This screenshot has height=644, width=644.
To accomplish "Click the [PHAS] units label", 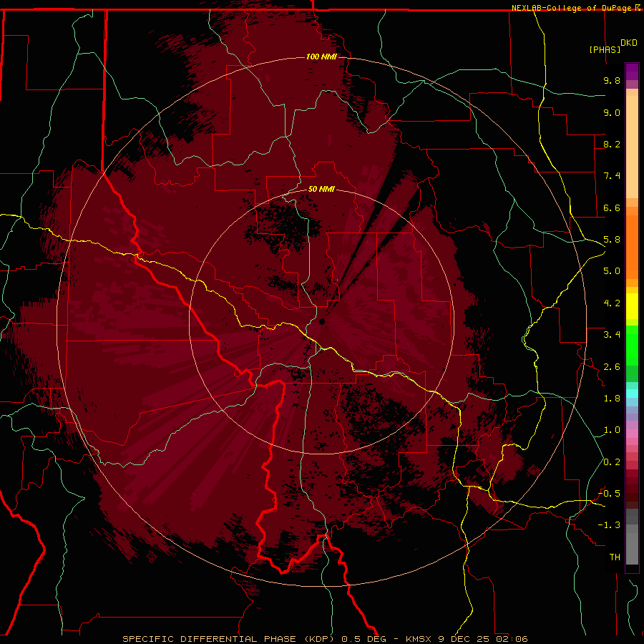I will click(x=605, y=49).
